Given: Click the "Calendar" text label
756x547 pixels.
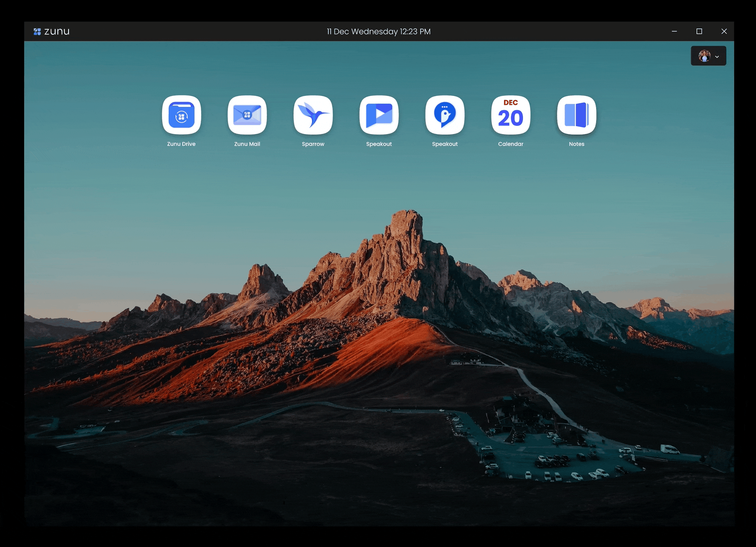Looking at the screenshot, I should (x=511, y=144).
